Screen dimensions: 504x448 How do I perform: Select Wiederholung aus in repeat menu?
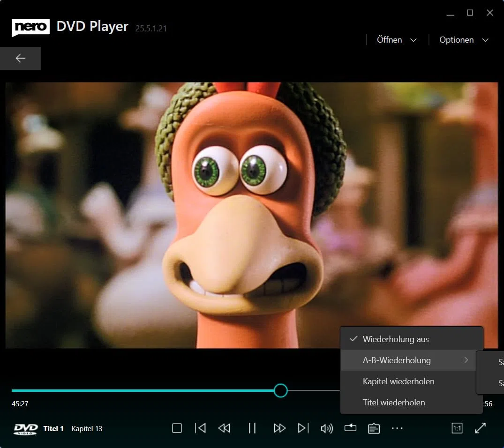click(412, 339)
